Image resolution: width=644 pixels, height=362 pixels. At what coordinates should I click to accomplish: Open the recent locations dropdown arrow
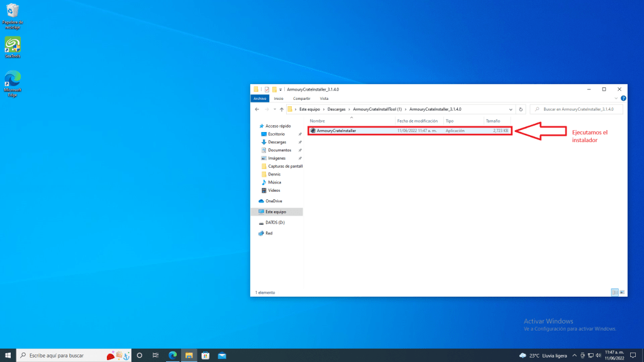pos(274,109)
